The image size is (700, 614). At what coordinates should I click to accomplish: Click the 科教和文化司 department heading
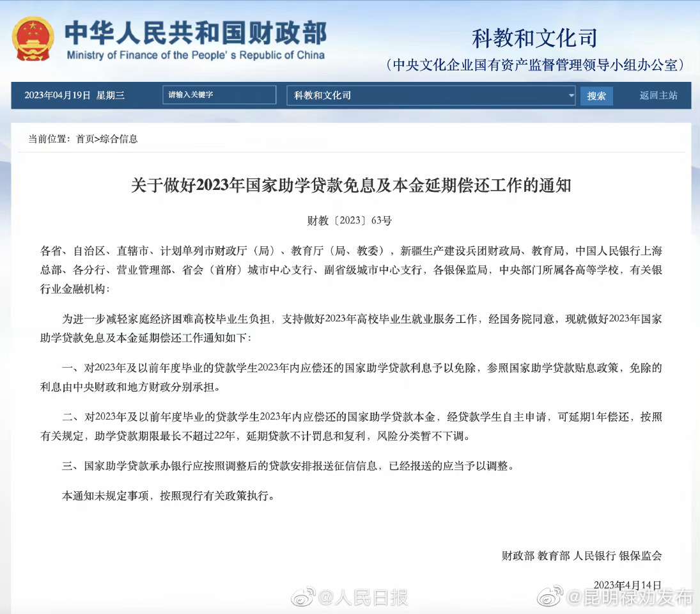(x=535, y=38)
